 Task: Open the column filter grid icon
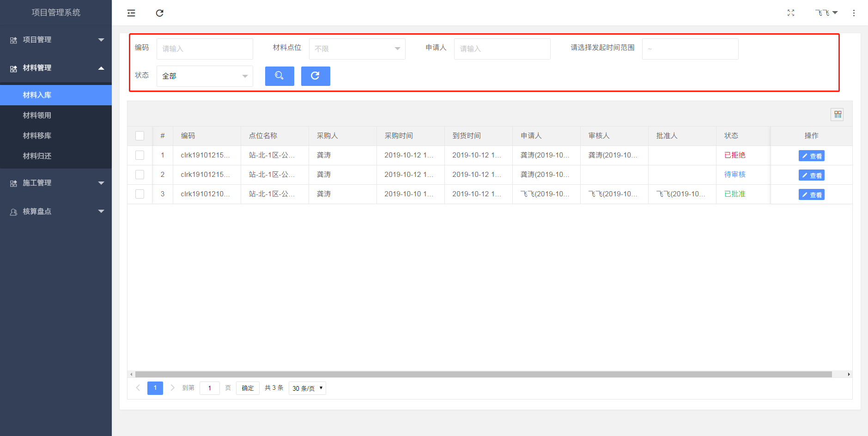(x=838, y=114)
